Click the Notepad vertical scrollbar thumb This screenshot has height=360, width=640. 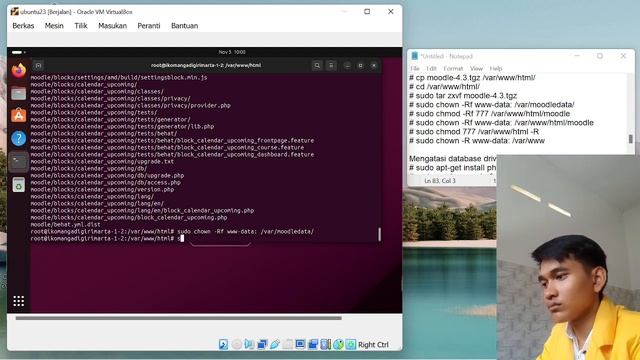pyautogui.click(x=631, y=139)
